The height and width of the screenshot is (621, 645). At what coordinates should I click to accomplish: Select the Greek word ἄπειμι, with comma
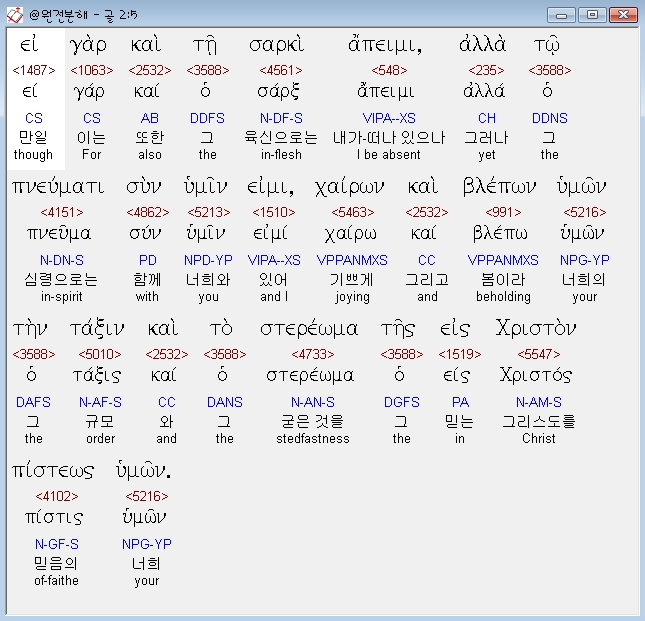385,44
